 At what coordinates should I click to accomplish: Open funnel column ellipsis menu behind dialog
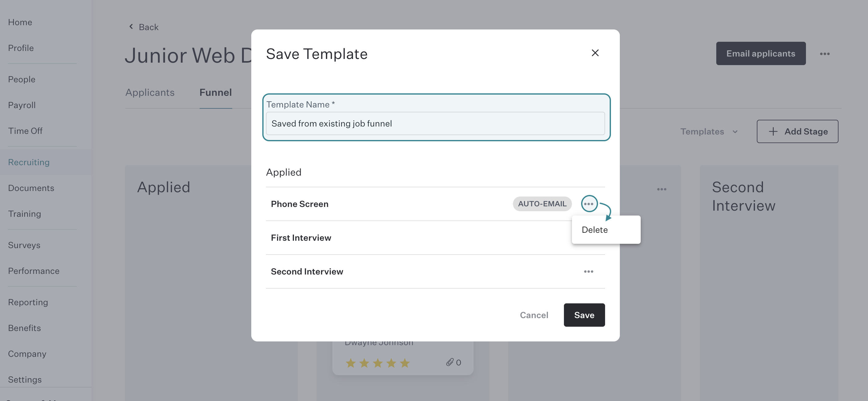coord(662,189)
